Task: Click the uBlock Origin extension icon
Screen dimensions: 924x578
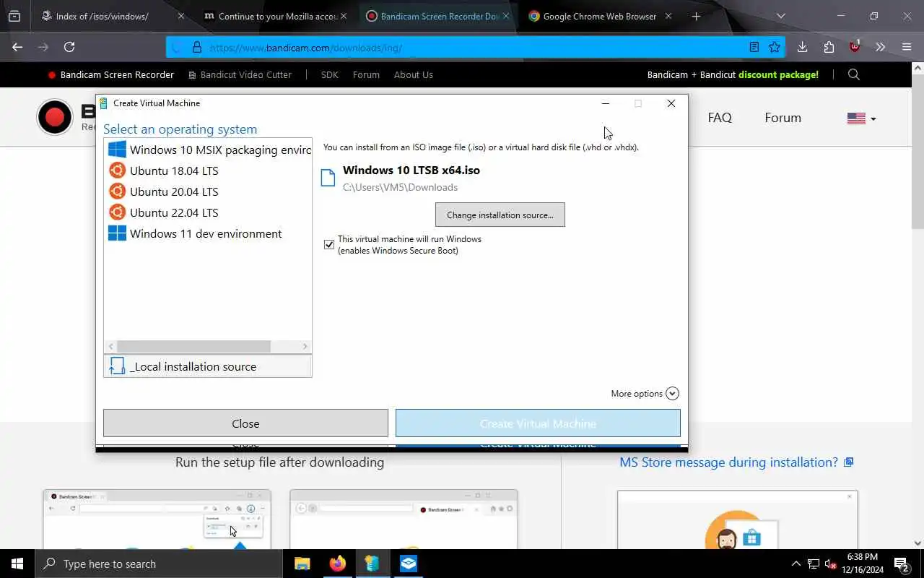Action: 855,47
